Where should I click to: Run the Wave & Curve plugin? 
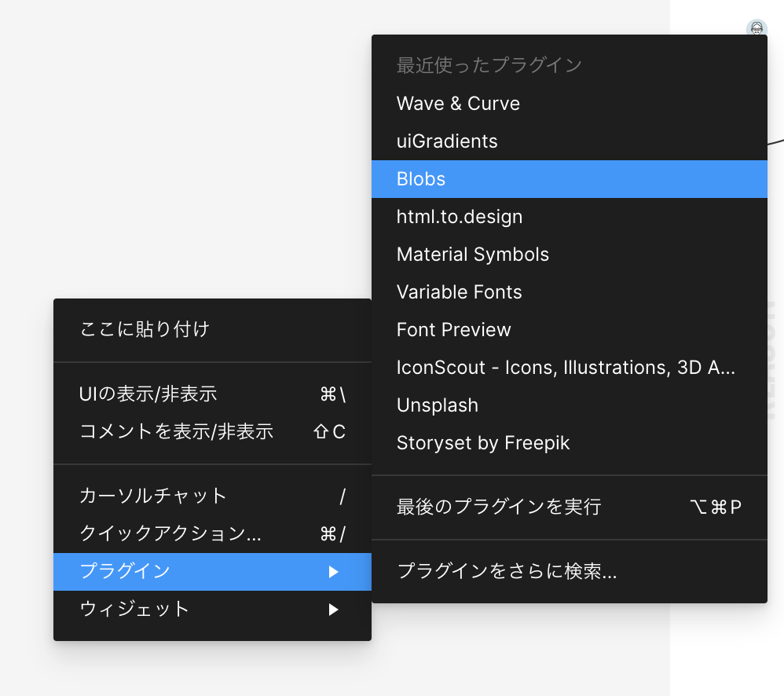tap(458, 104)
